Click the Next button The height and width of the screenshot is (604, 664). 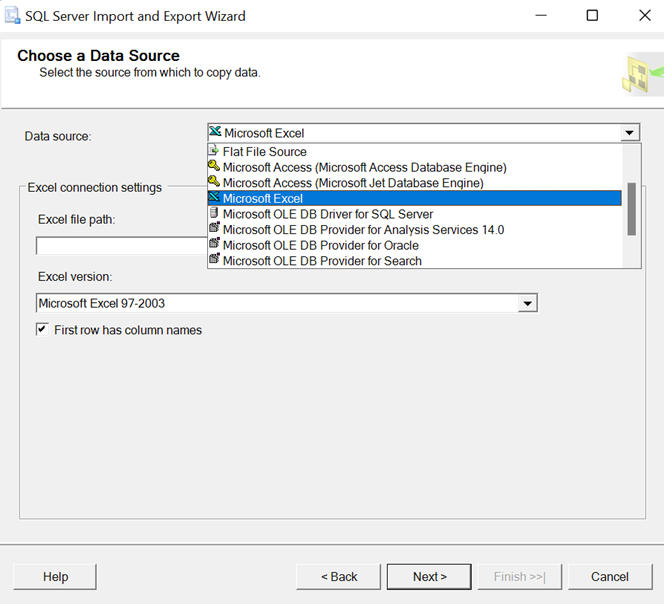click(x=429, y=576)
